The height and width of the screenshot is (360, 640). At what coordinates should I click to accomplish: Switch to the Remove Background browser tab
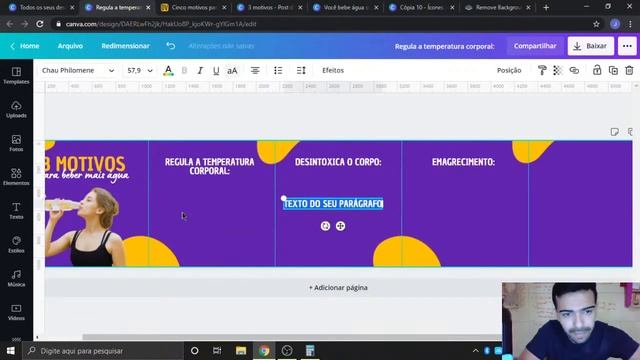[x=498, y=7]
